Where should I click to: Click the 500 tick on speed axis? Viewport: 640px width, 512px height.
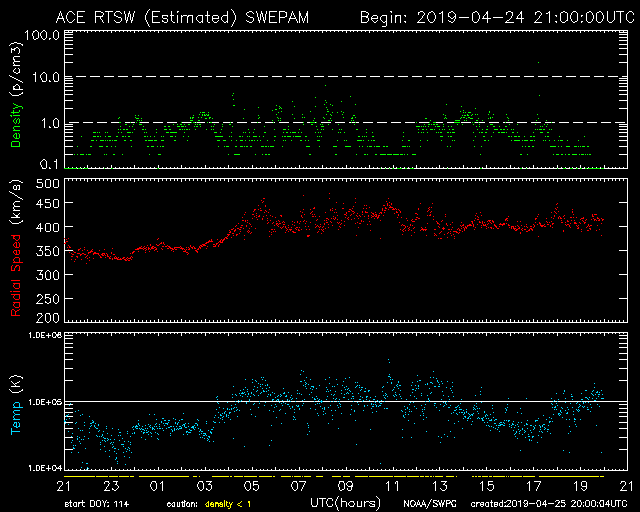click(46, 184)
